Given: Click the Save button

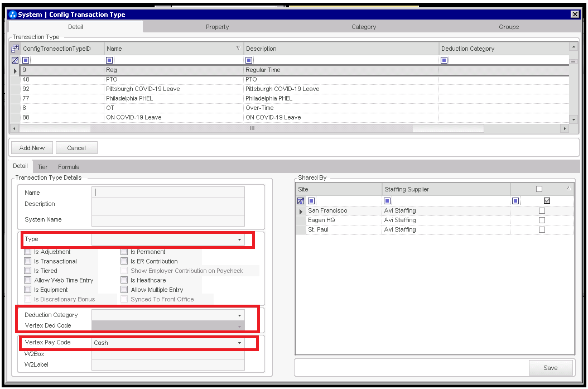Looking at the screenshot, I should coord(551,368).
